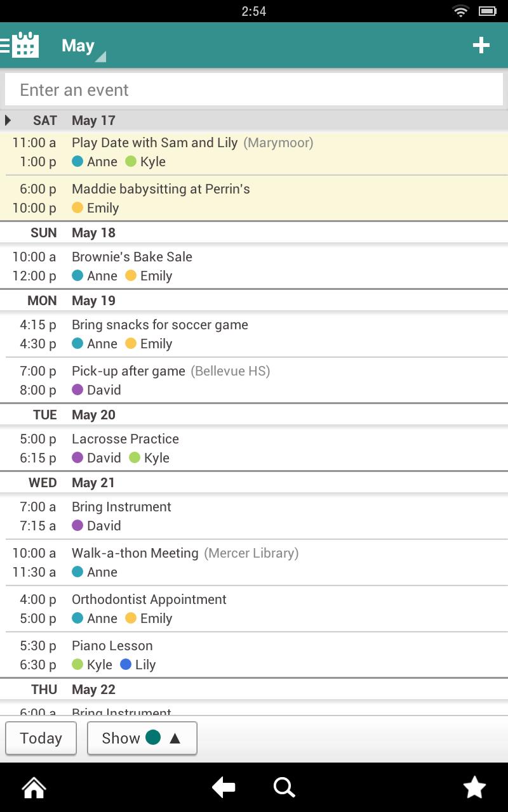Open the calendar menu icon
Screen dimensions: 508x812
[x=21, y=45]
